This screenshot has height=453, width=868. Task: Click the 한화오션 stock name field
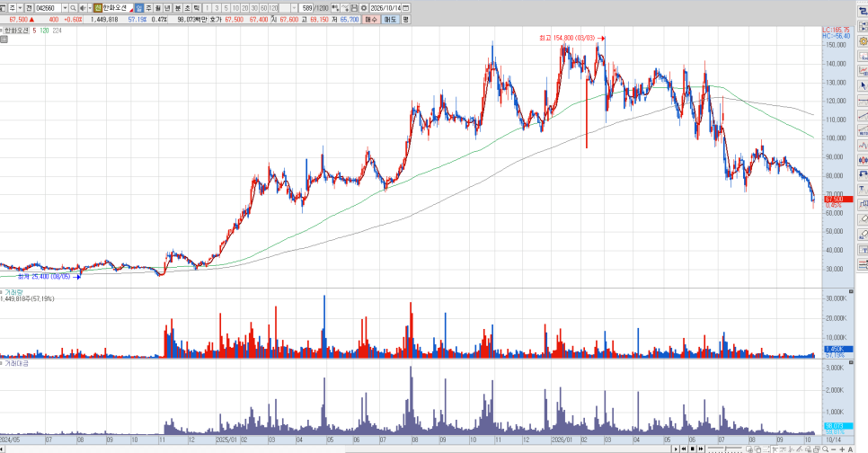118,8
